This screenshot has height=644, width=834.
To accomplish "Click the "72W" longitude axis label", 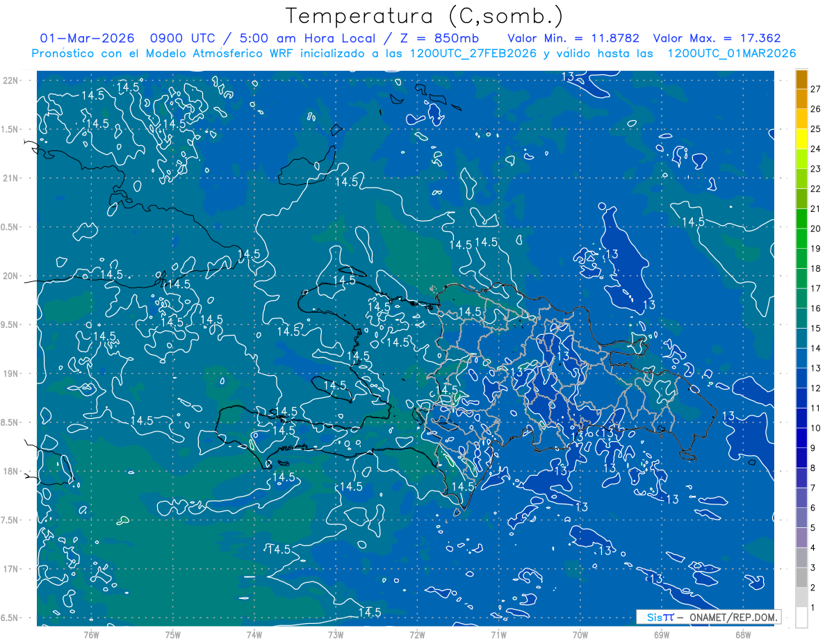I will click(417, 634).
